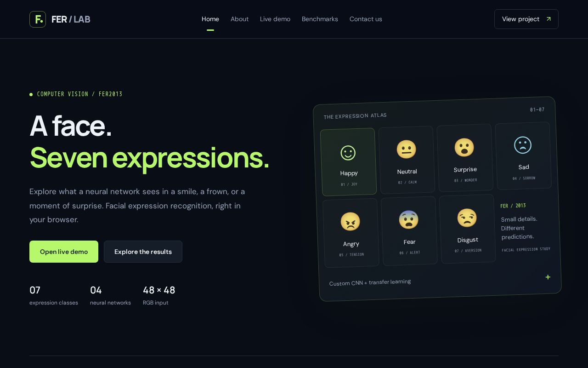
Task: Click the green plus icon in atlas card
Action: 548,277
